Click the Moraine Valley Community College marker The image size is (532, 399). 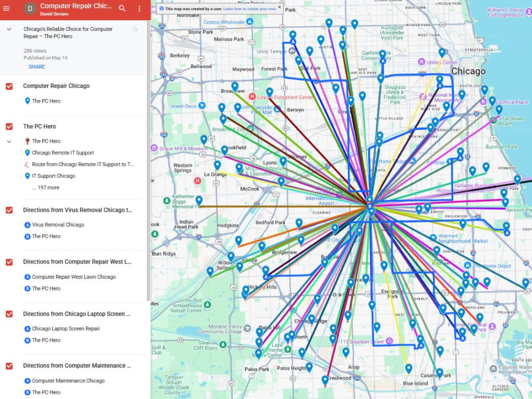pos(247,328)
